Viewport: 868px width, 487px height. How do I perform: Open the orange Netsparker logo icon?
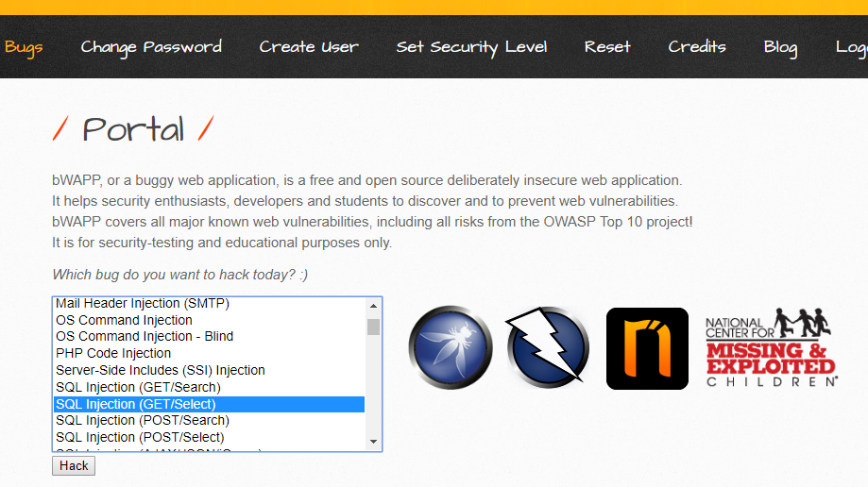click(x=647, y=348)
